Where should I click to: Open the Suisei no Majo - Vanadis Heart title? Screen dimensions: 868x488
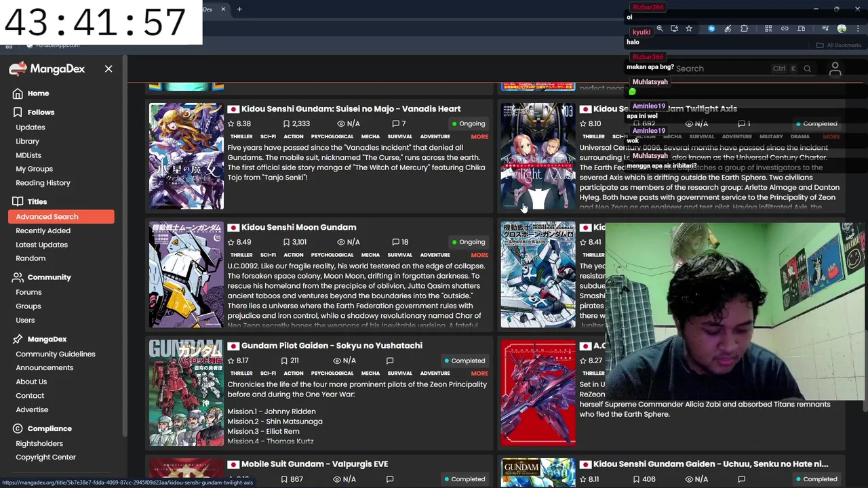(x=351, y=108)
